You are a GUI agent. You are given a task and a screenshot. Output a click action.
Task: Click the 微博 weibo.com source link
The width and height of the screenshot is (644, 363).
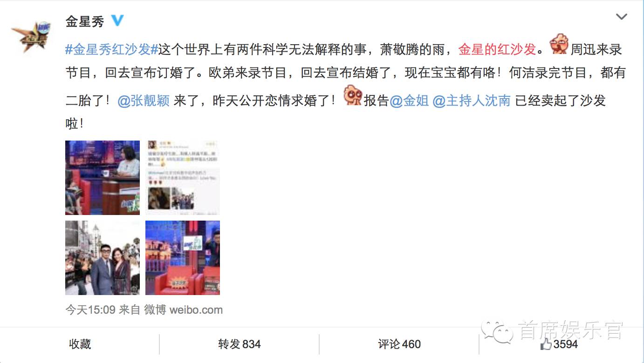[183, 310]
